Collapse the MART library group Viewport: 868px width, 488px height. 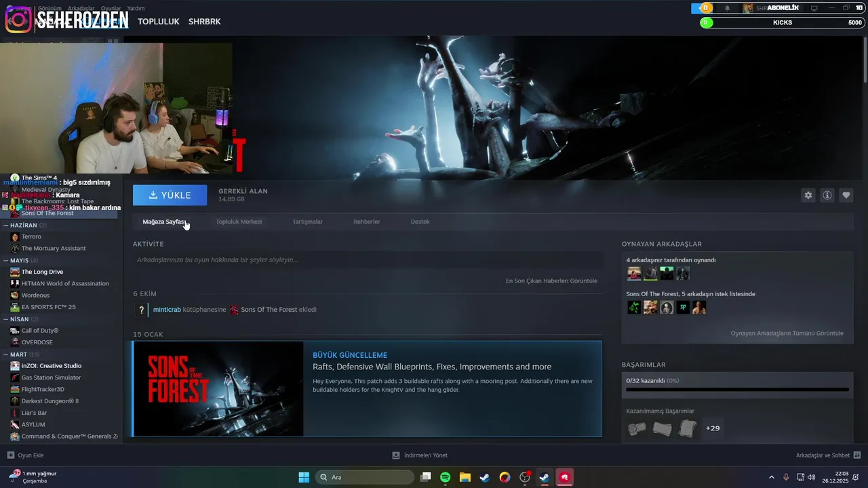[x=6, y=354]
